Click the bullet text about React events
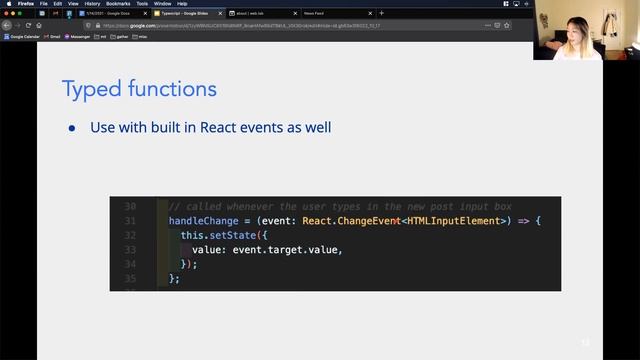This screenshot has width=640, height=360. (x=211, y=127)
